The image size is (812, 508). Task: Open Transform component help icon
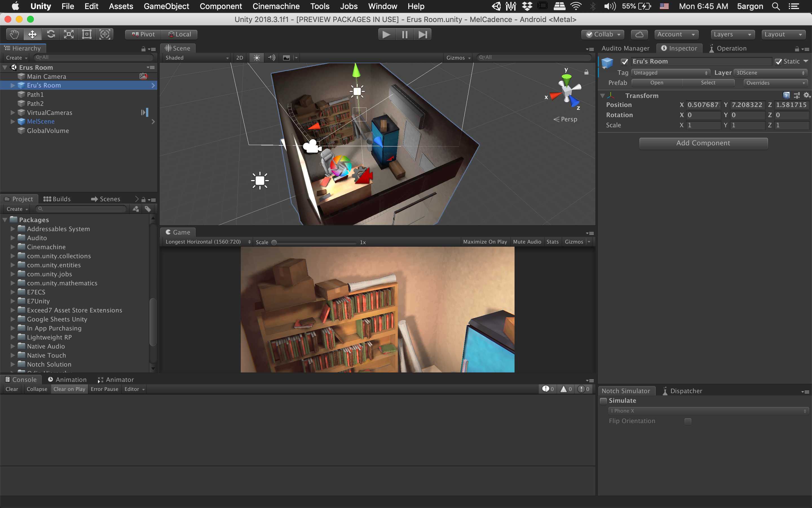786,95
